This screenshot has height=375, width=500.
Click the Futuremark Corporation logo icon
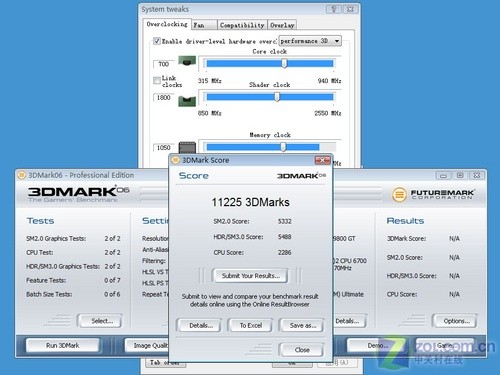pyautogui.click(x=399, y=195)
